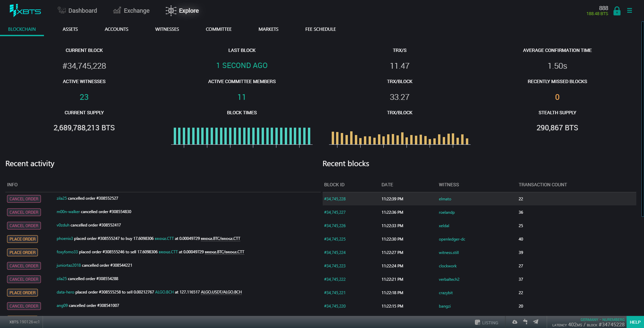Viewport: 644px width, 328px height.
Task: Open witness witness.still
Action: pyautogui.click(x=449, y=252)
